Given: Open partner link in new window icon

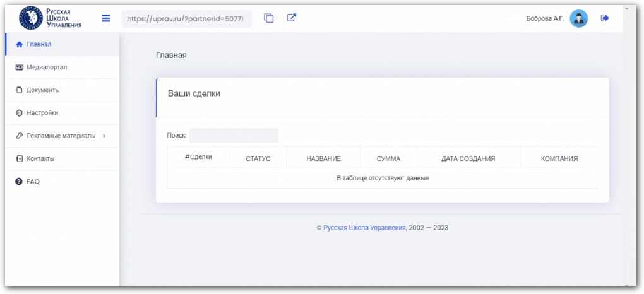Looking at the screenshot, I should 291,18.
